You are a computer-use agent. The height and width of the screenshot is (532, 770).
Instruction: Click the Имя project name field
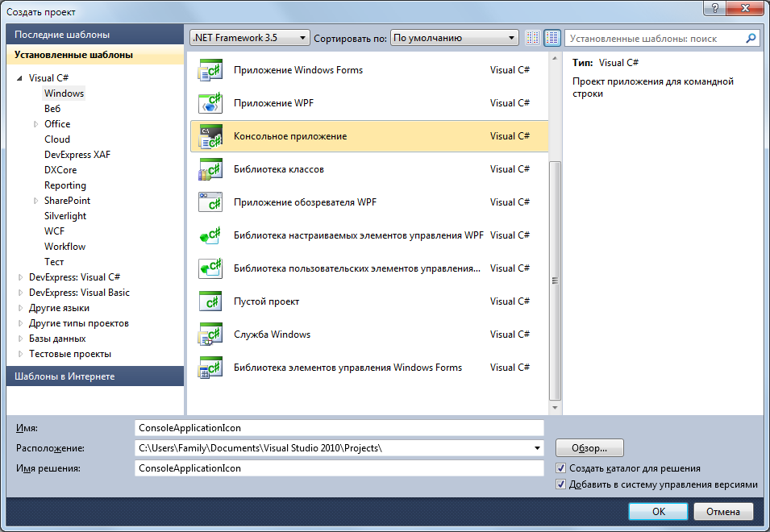point(339,428)
